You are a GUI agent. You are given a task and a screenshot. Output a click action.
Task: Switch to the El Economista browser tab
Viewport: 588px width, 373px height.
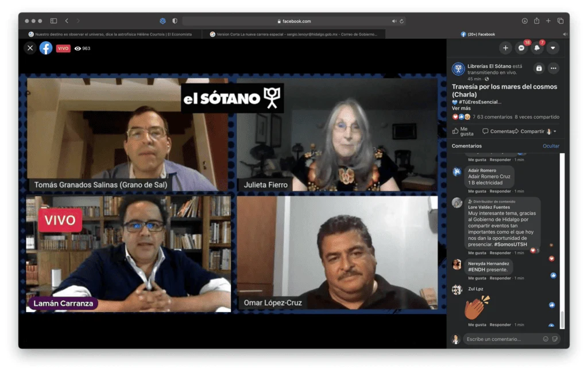coord(111,34)
